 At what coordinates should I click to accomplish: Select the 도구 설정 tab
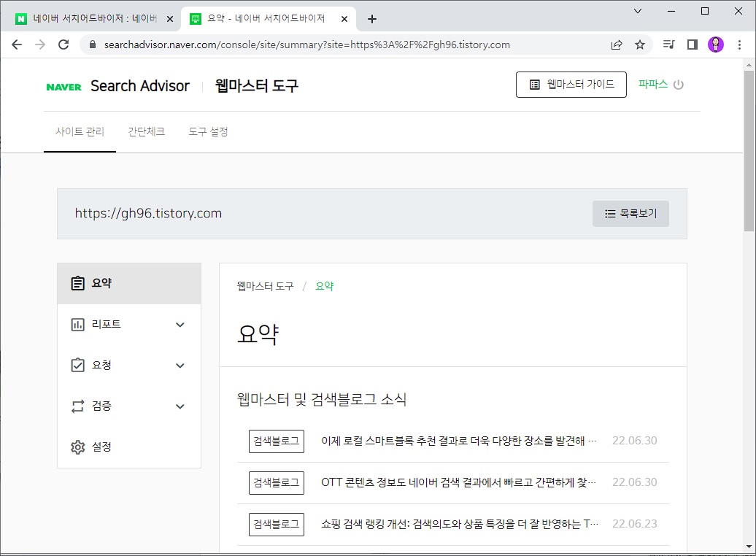coord(208,131)
